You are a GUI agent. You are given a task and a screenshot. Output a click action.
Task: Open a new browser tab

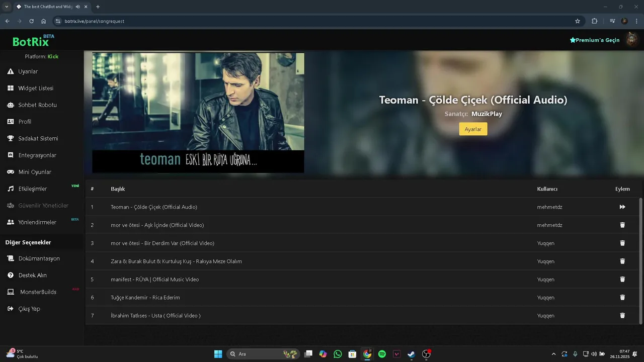(98, 7)
